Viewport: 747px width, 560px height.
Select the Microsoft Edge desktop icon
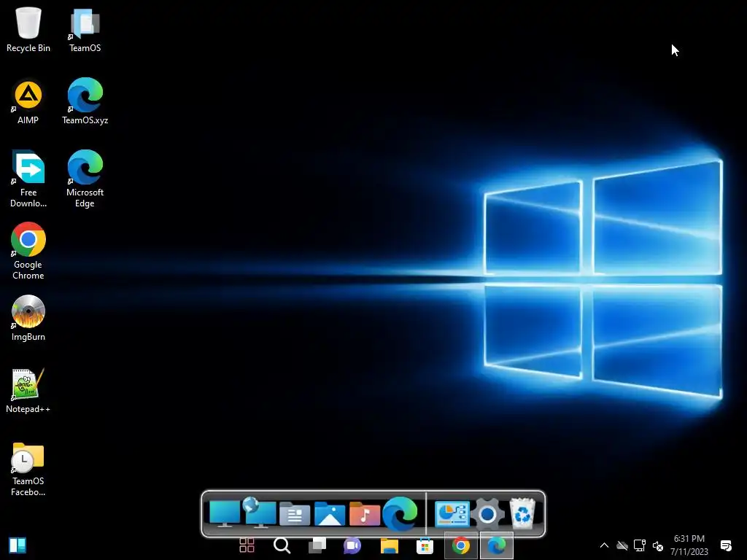pyautogui.click(x=85, y=179)
